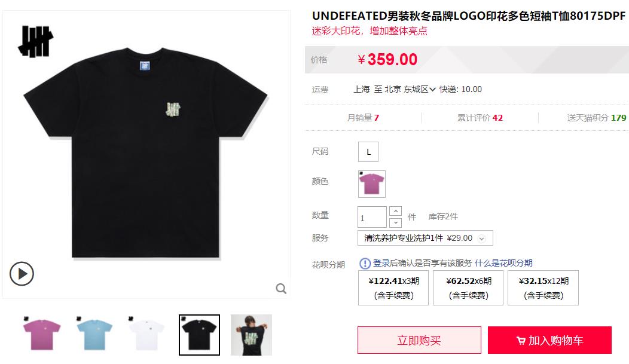Select the ¥122.41 x3期 installment plan

[393, 288]
